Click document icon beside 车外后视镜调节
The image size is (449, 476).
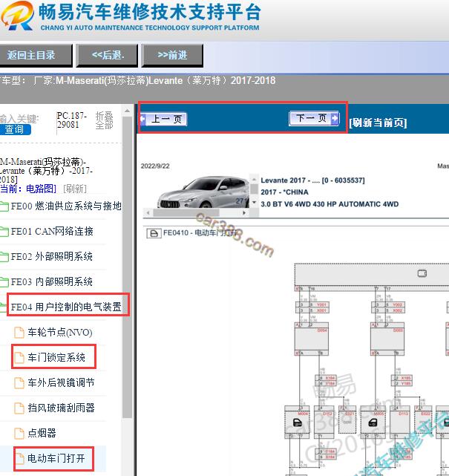point(19,382)
